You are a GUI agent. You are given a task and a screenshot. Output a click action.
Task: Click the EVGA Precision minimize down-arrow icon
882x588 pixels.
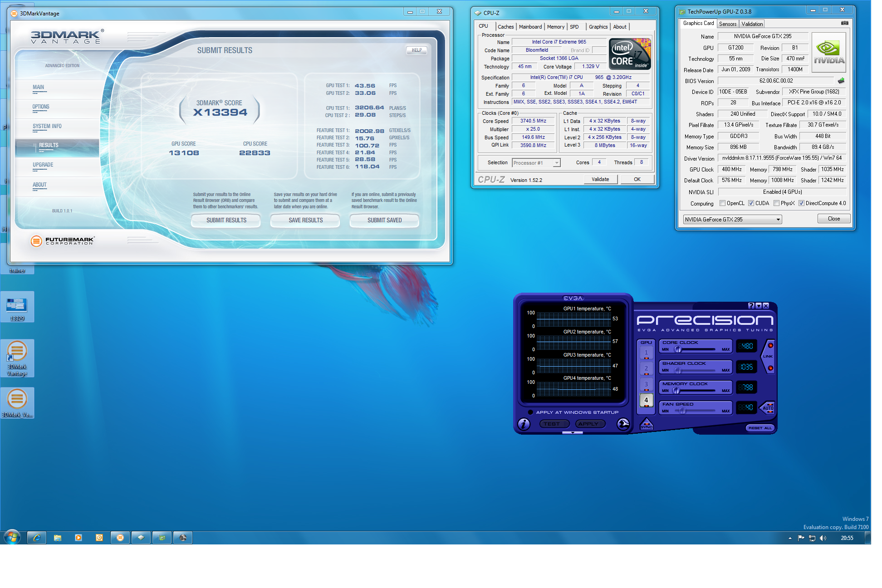pyautogui.click(x=759, y=305)
